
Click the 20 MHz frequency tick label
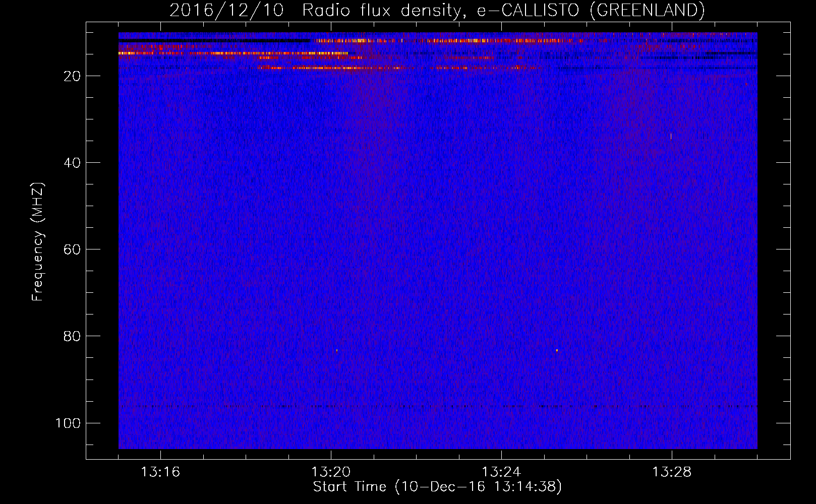[x=72, y=76]
